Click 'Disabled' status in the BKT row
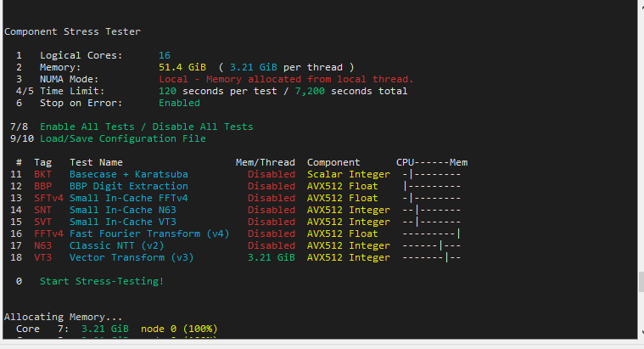This screenshot has height=349, width=644. point(271,175)
